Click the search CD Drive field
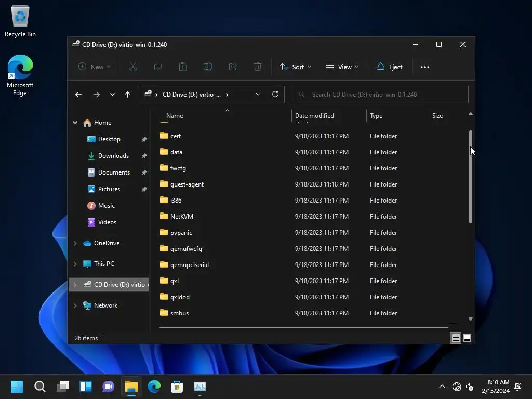Image resolution: width=532 pixels, height=399 pixels. pos(380,95)
